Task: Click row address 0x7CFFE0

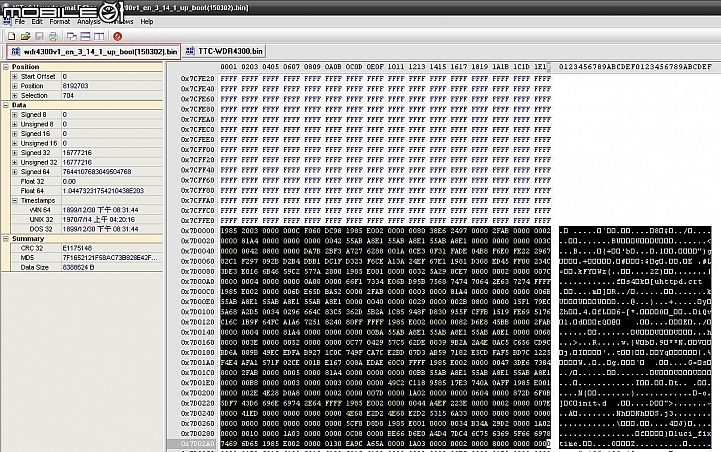Action: pyautogui.click(x=197, y=221)
